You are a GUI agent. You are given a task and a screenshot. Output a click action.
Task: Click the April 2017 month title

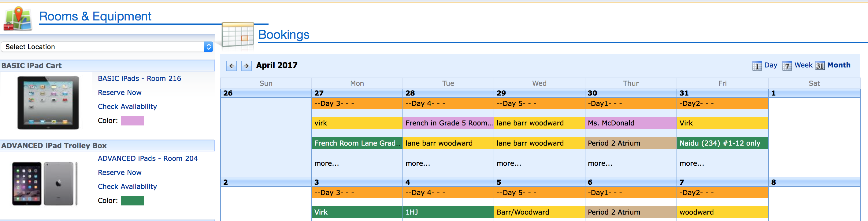pos(277,65)
